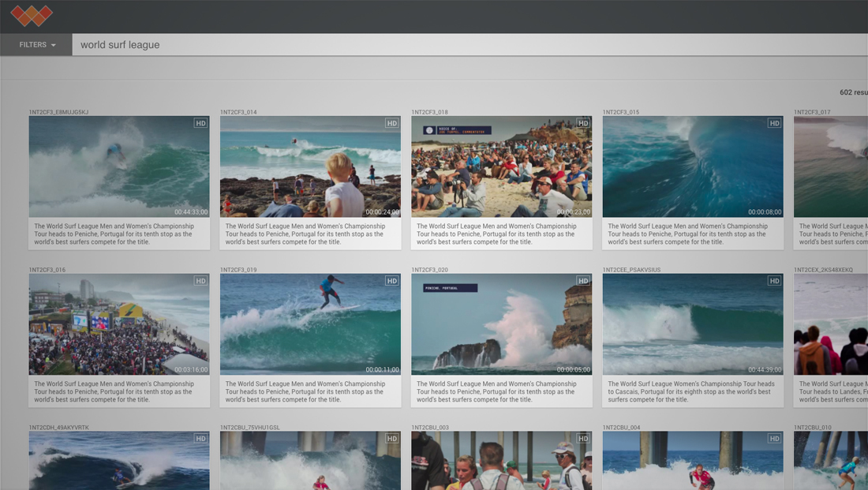Screen dimensions: 868x490
Task: Click duration 00:00:24;00 timecode
Action: (x=382, y=212)
